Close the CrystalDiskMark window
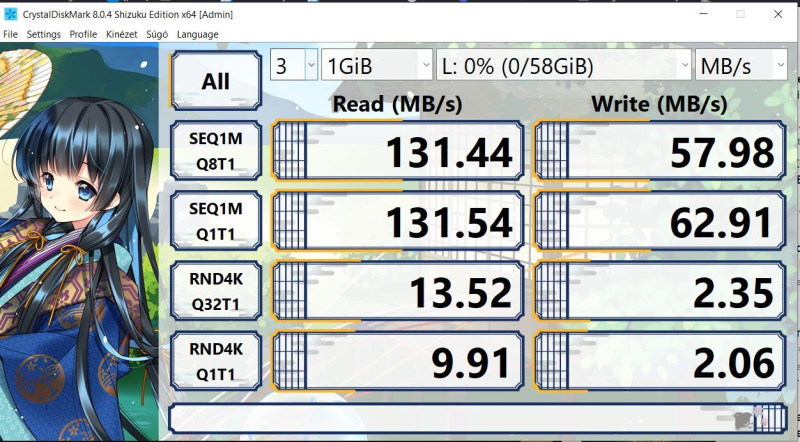The height and width of the screenshot is (442, 800). (x=778, y=14)
